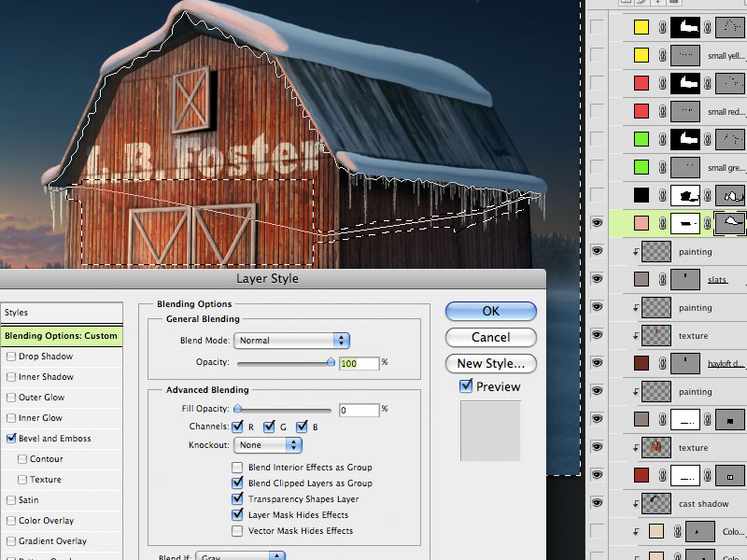The width and height of the screenshot is (747, 560).
Task: Click the Cancel button
Action: tap(491, 337)
